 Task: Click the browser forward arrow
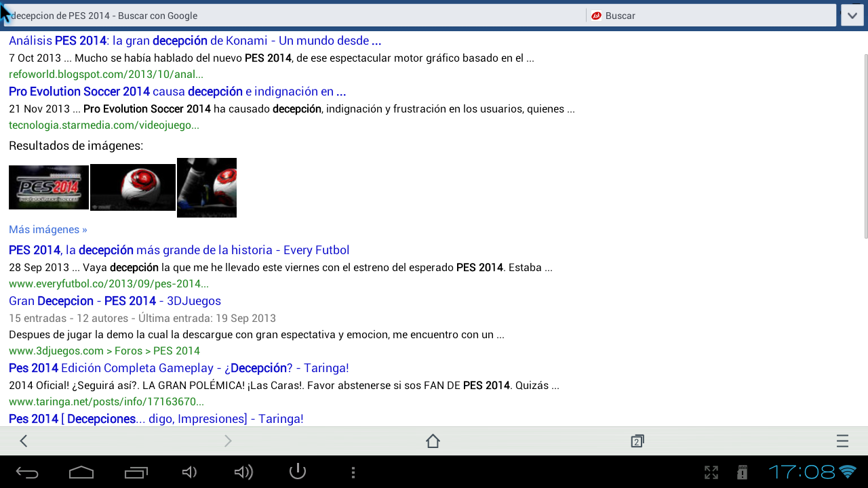click(x=228, y=441)
